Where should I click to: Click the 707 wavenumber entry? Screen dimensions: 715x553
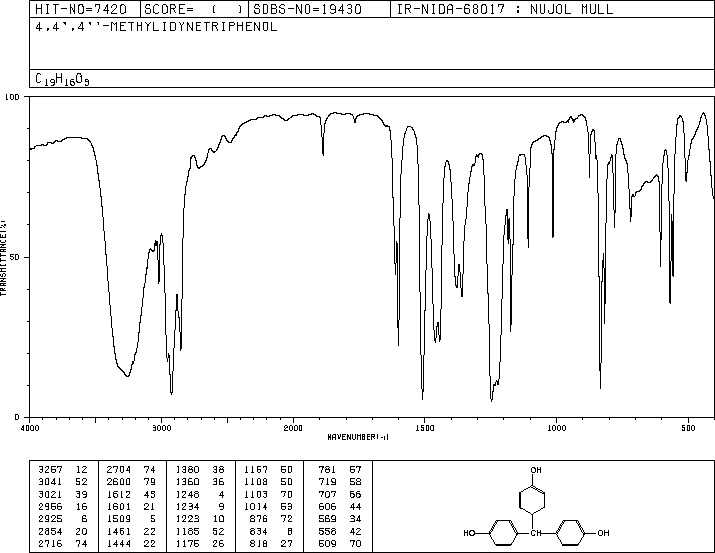tap(327, 494)
